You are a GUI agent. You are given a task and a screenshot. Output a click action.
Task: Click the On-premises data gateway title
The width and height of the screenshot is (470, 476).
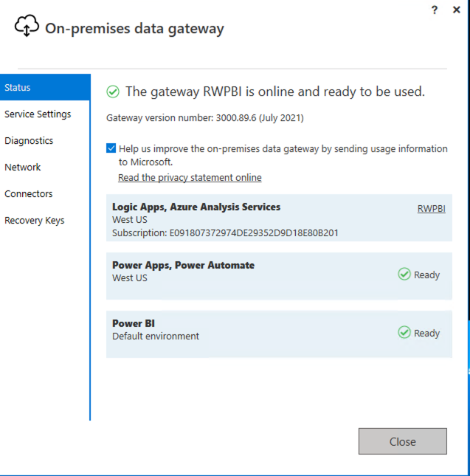(x=134, y=29)
